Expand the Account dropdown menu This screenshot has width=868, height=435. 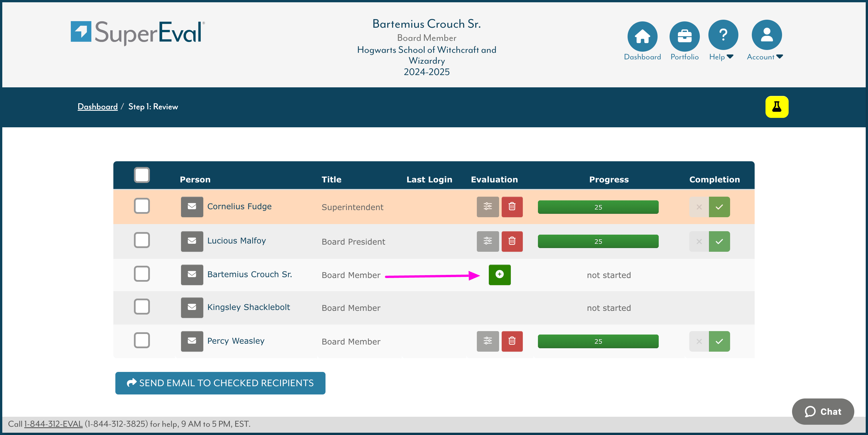765,57
